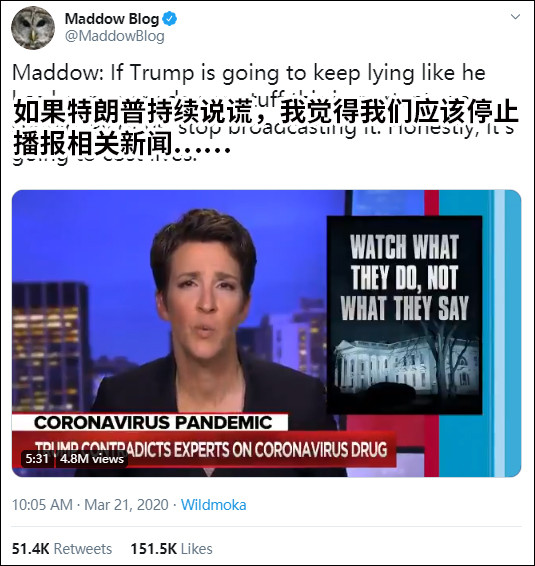Visit the @MaddowBlog handle
The height and width of the screenshot is (566, 535).
click(114, 36)
